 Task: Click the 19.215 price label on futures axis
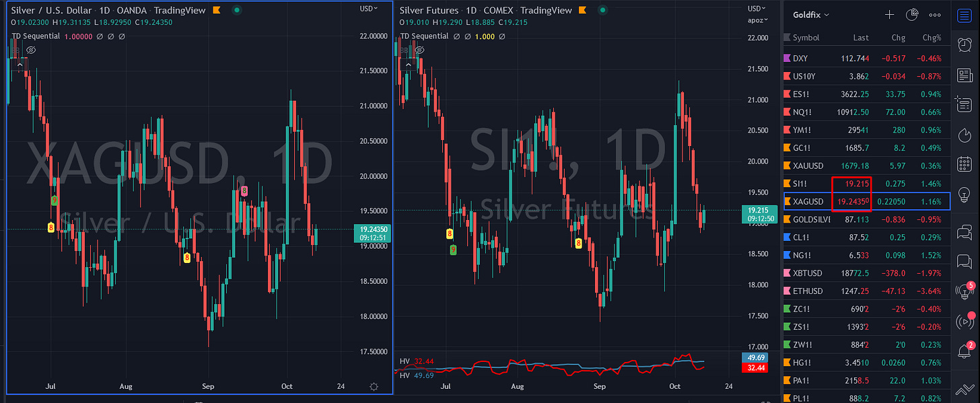[x=758, y=209]
